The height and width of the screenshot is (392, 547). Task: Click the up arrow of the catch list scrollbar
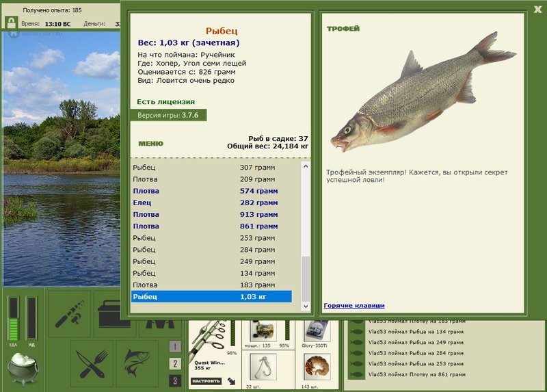click(306, 166)
